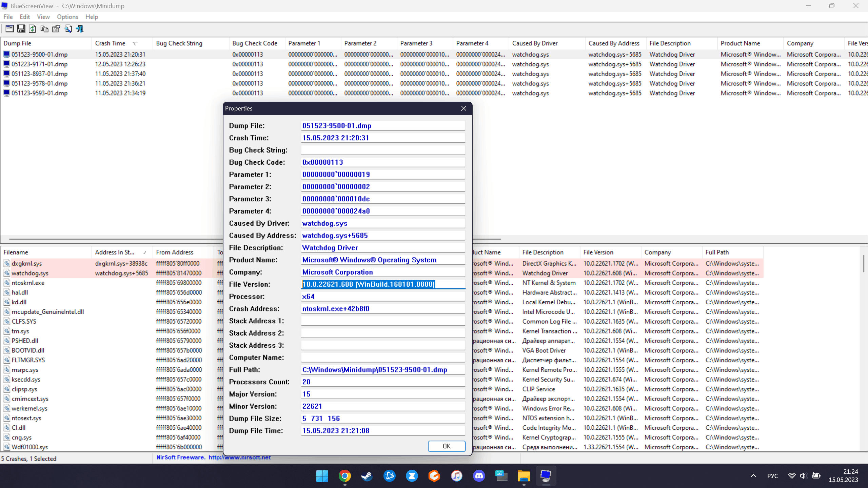Select mcupdate_GenuineIntel.dll in driver list
The width and height of the screenshot is (868, 488).
pyautogui.click(x=48, y=312)
